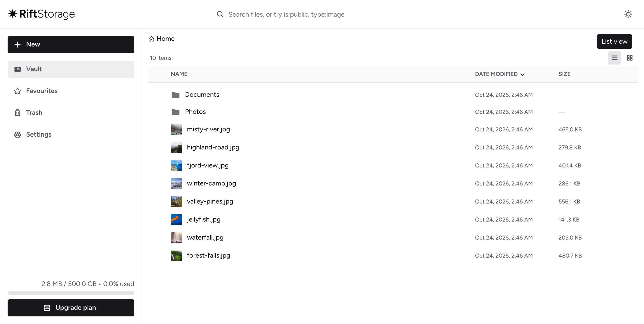
Task: Click the Vault safe icon
Action: (18, 69)
